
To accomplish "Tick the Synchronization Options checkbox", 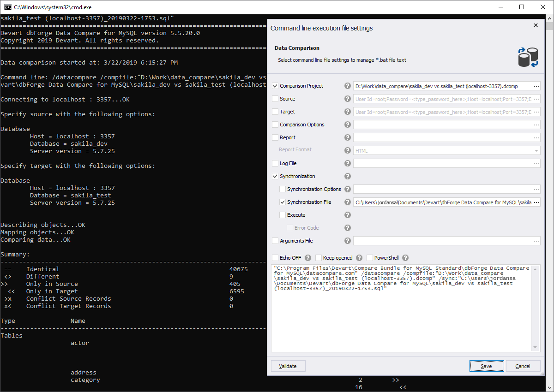I will pyautogui.click(x=283, y=189).
